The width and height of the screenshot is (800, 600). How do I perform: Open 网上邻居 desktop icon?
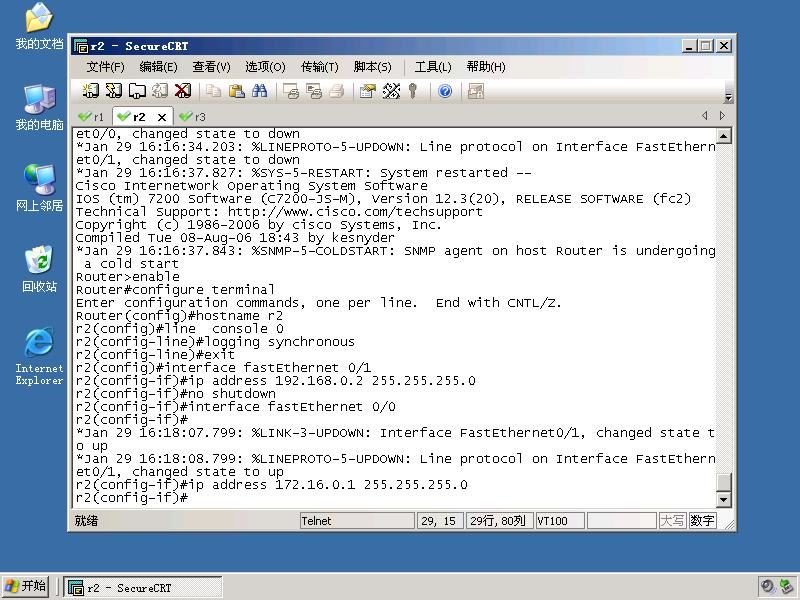(39, 188)
